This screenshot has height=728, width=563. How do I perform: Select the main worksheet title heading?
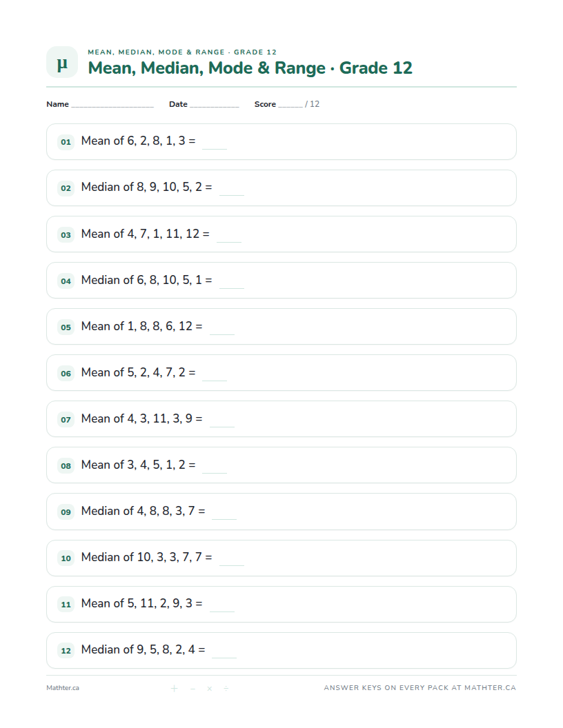[250, 68]
